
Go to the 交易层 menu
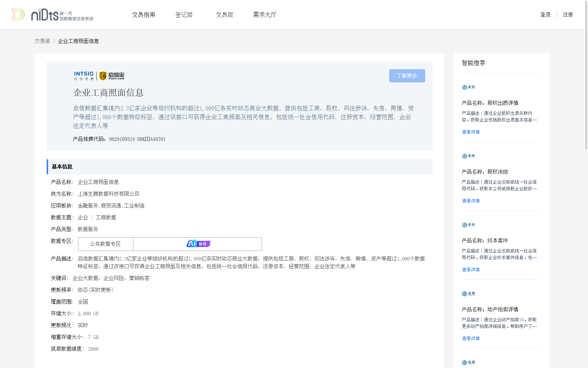point(225,15)
